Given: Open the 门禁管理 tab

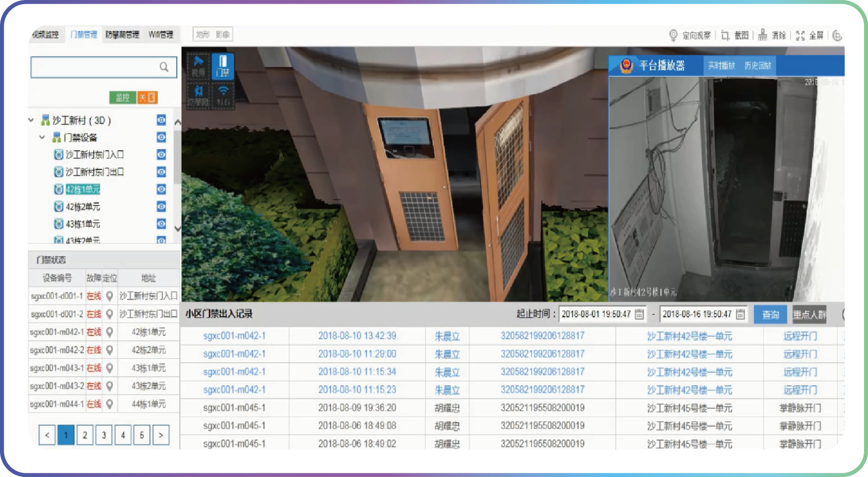Looking at the screenshot, I should pos(84,35).
